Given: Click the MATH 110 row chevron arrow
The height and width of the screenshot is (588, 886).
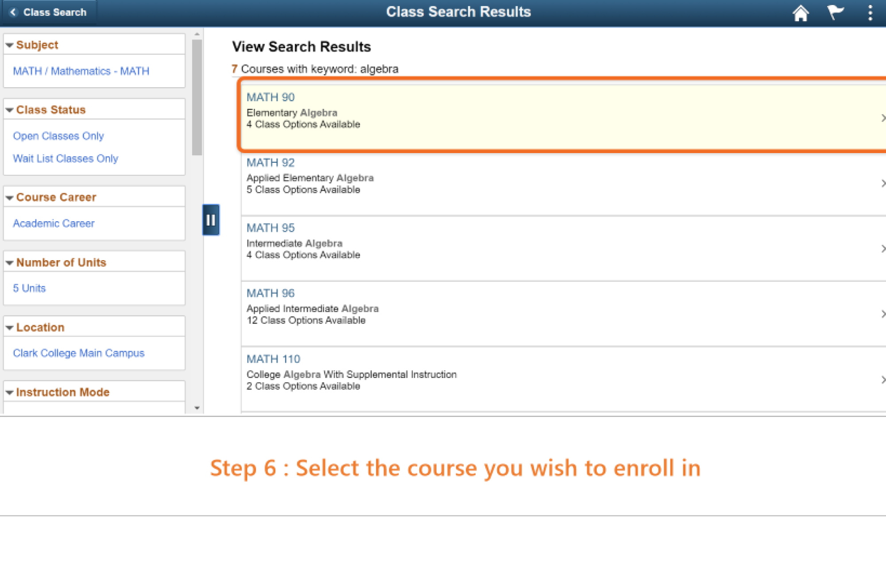Looking at the screenshot, I should [x=882, y=380].
